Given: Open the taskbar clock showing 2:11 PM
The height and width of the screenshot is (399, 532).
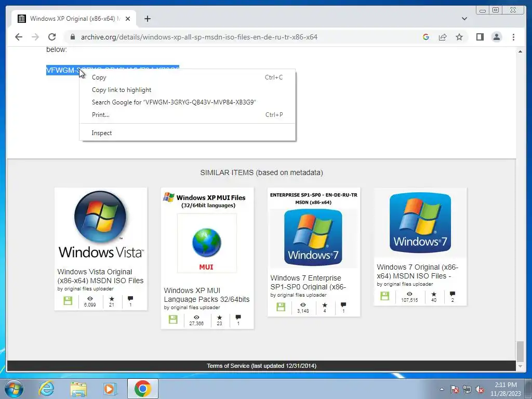Looking at the screenshot, I should pyautogui.click(x=506, y=389).
